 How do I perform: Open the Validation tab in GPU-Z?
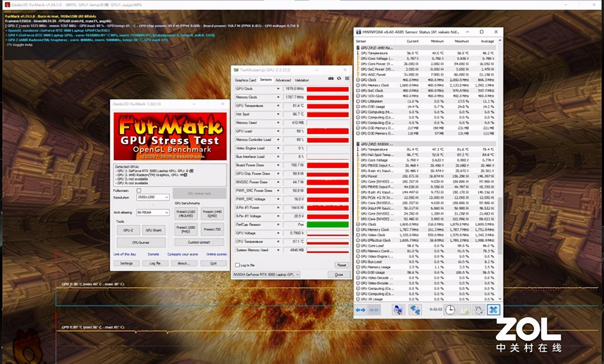[x=302, y=80]
